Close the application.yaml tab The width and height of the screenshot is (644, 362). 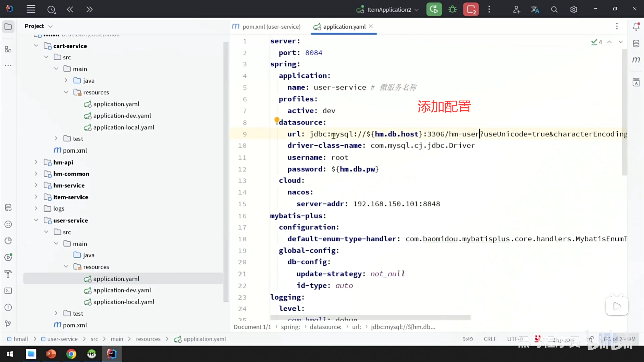[371, 26]
